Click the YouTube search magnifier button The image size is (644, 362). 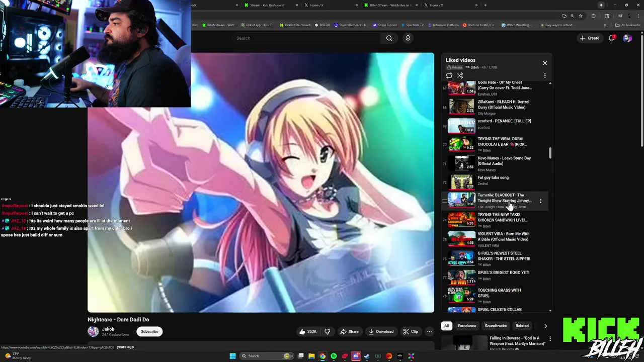tap(389, 38)
